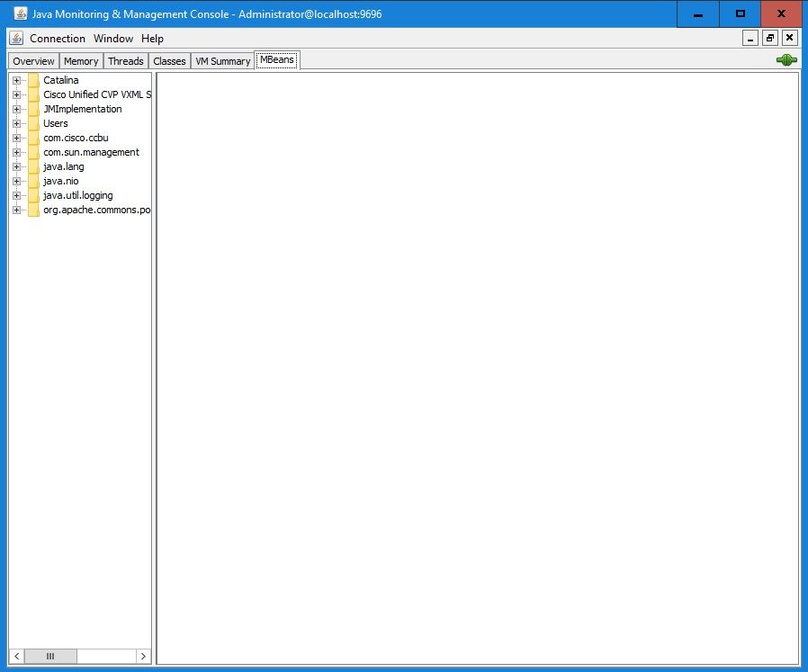Click the Cisco Unified CVP VXML folder icon
808x672 pixels.
(x=33, y=94)
